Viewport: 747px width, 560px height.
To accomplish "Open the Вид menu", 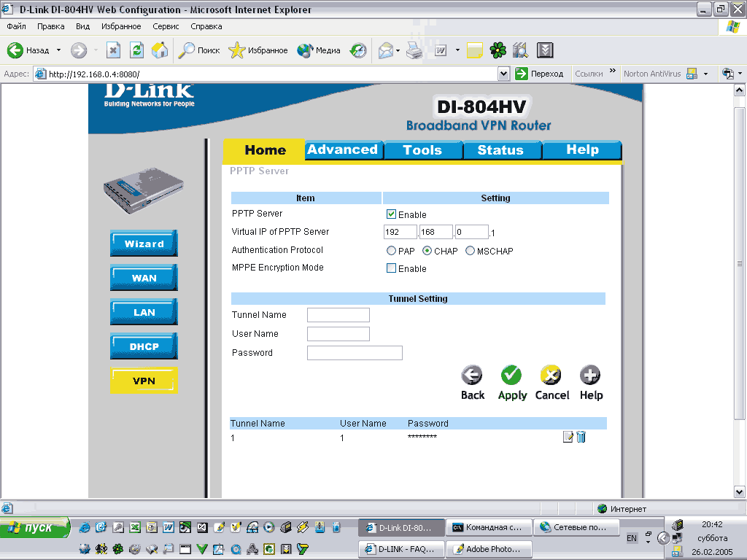I will (x=83, y=26).
